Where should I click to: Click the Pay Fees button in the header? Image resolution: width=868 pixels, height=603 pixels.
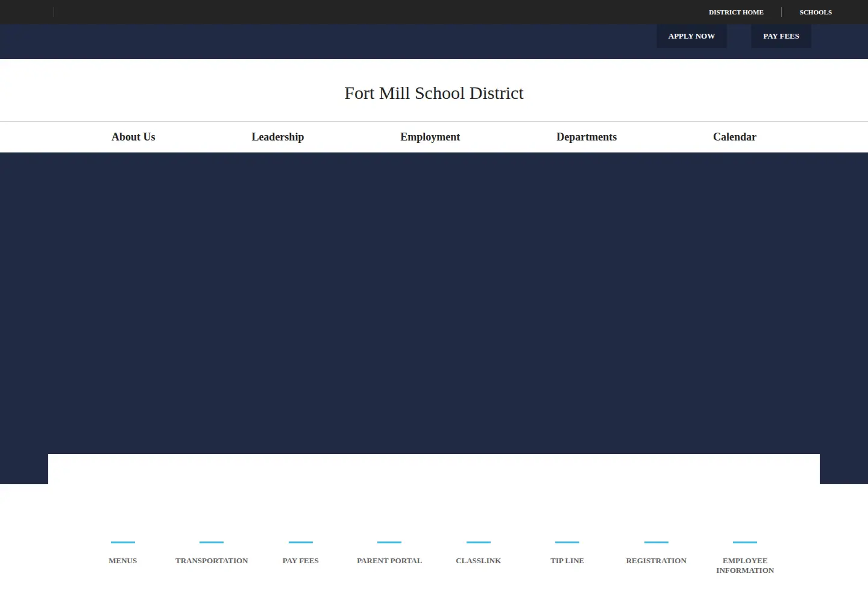coord(781,36)
